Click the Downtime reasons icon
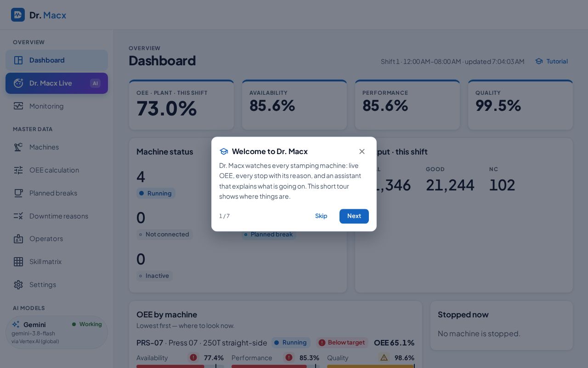The image size is (588, 368). (18, 216)
